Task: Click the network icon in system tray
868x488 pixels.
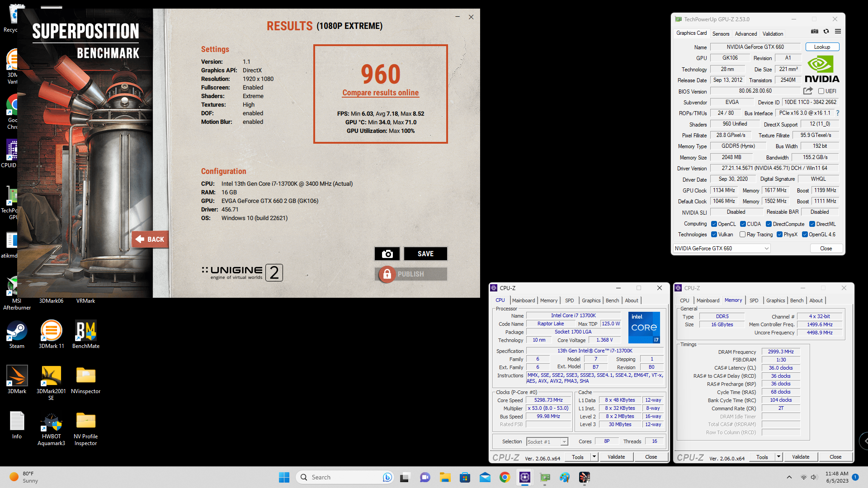Action: pyautogui.click(x=803, y=477)
